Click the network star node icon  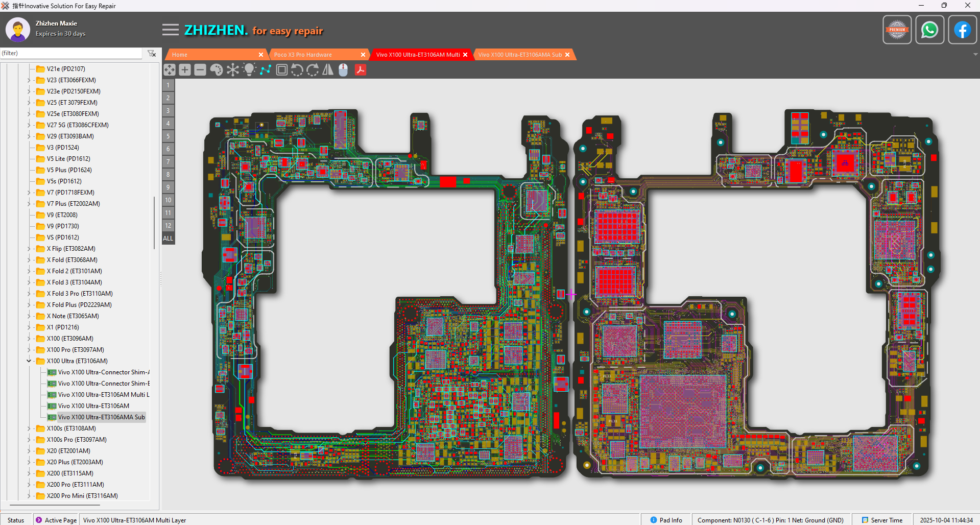point(233,70)
